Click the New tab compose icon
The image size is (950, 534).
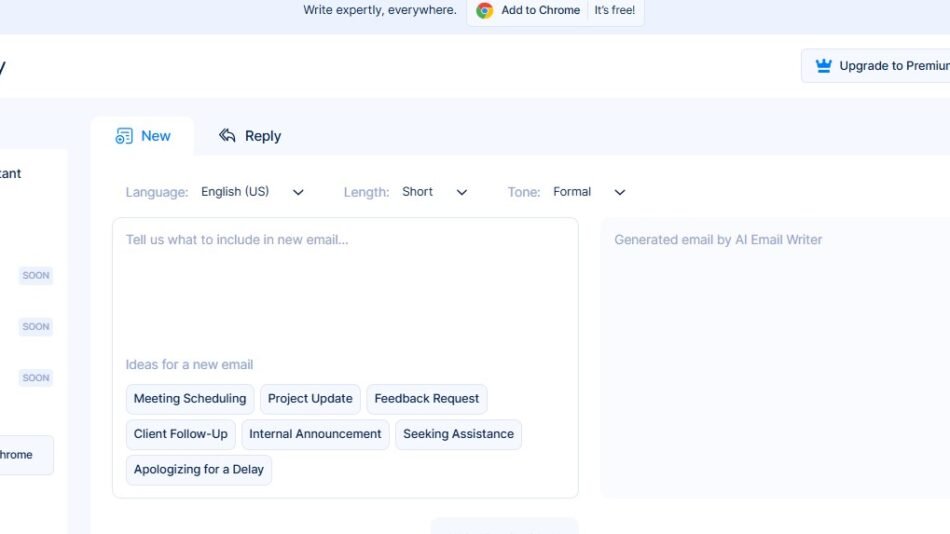click(124, 136)
